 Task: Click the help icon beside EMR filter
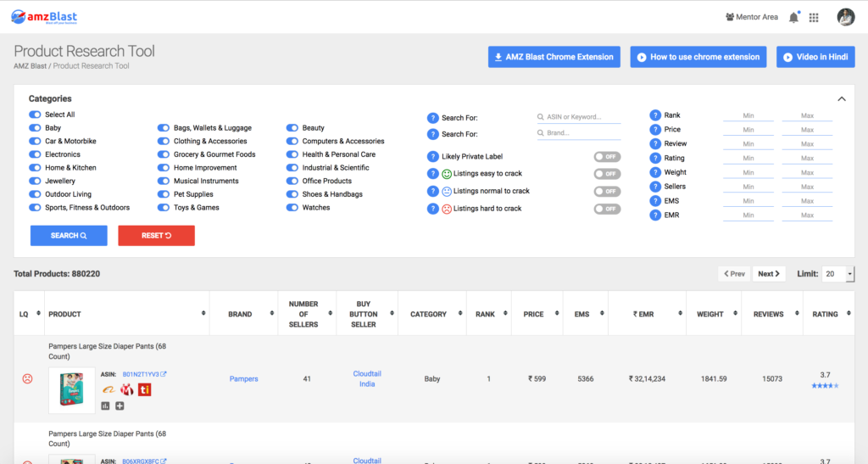point(654,215)
